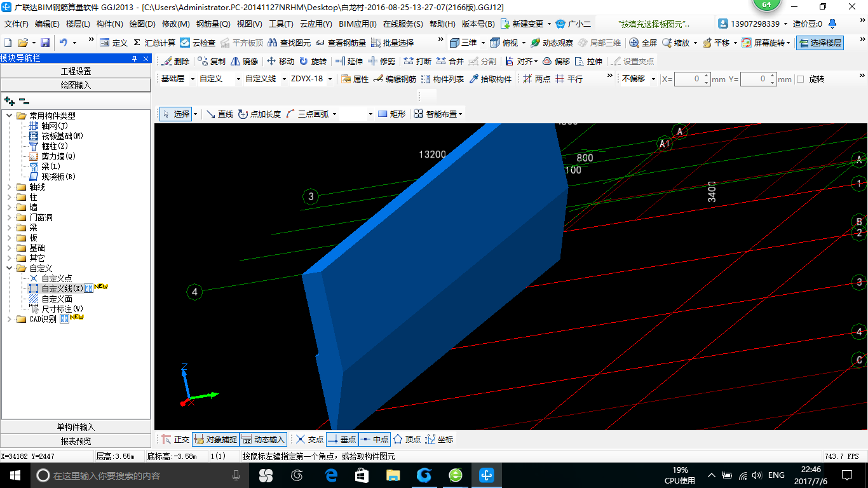Viewport: 868px width, 488px height.
Task: Open the 绘图(D) menu
Action: point(142,24)
